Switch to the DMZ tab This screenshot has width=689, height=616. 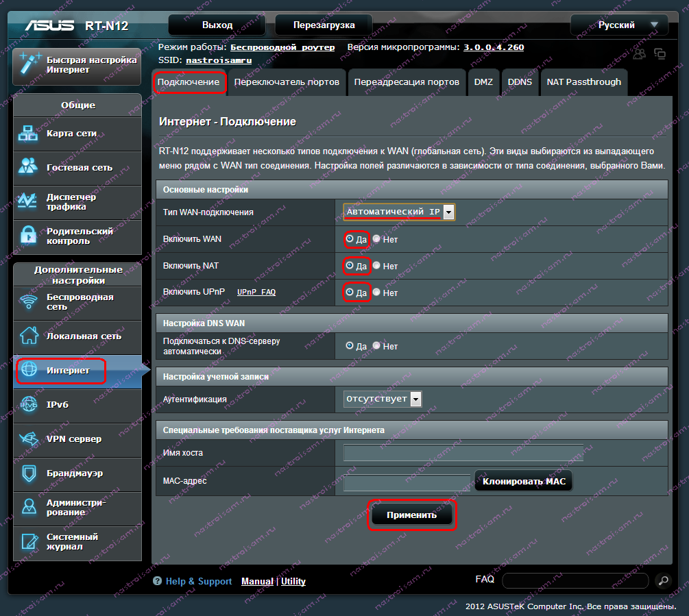[483, 82]
